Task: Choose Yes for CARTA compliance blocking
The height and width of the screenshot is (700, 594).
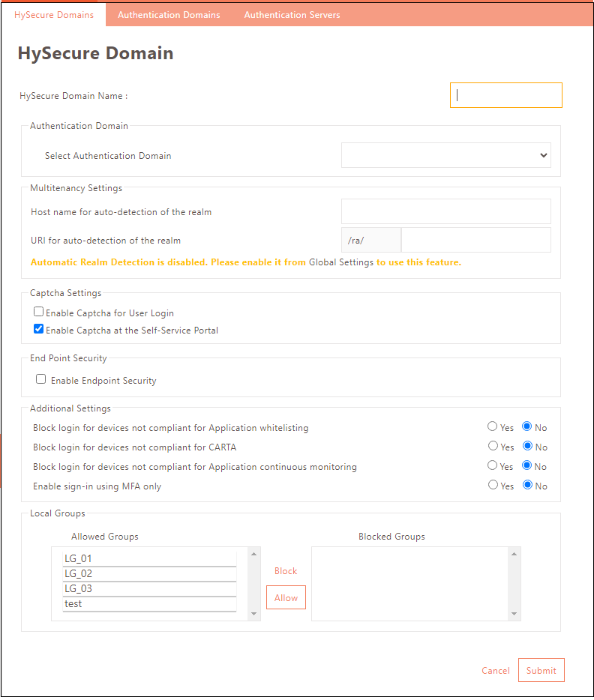Action: coord(492,446)
